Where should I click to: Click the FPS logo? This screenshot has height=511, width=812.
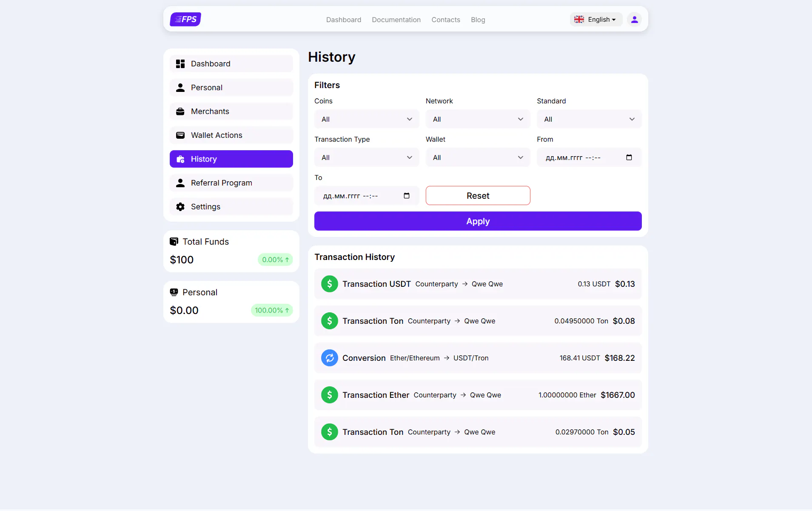click(x=185, y=19)
